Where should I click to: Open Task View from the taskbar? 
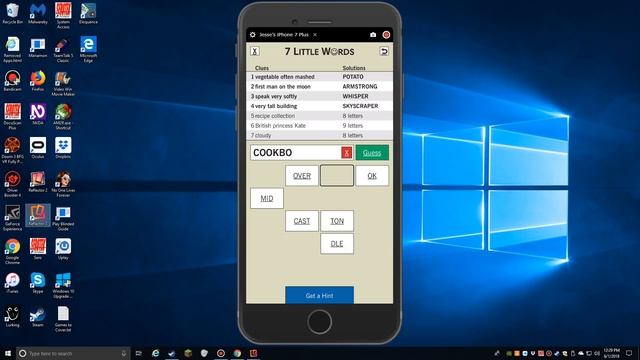click(x=139, y=353)
